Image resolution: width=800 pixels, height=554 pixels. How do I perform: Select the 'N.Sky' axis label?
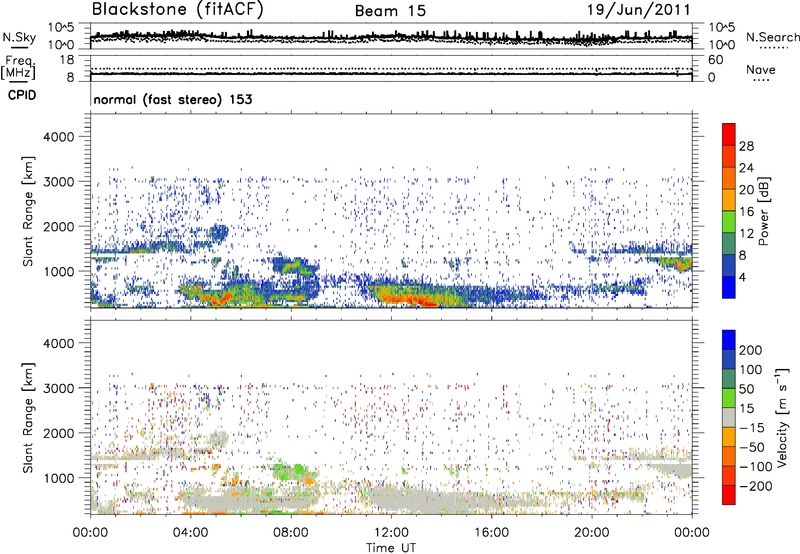(x=19, y=37)
